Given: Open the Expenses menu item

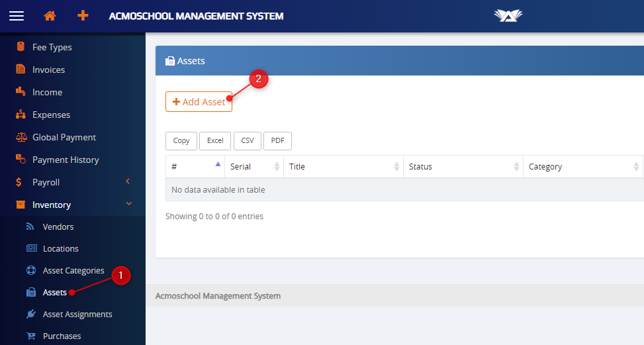Looking at the screenshot, I should tap(51, 115).
